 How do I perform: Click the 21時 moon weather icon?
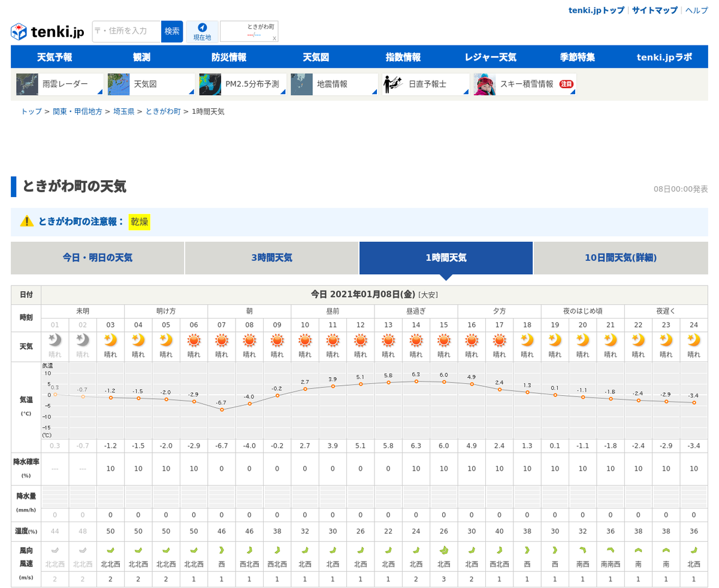coord(610,340)
